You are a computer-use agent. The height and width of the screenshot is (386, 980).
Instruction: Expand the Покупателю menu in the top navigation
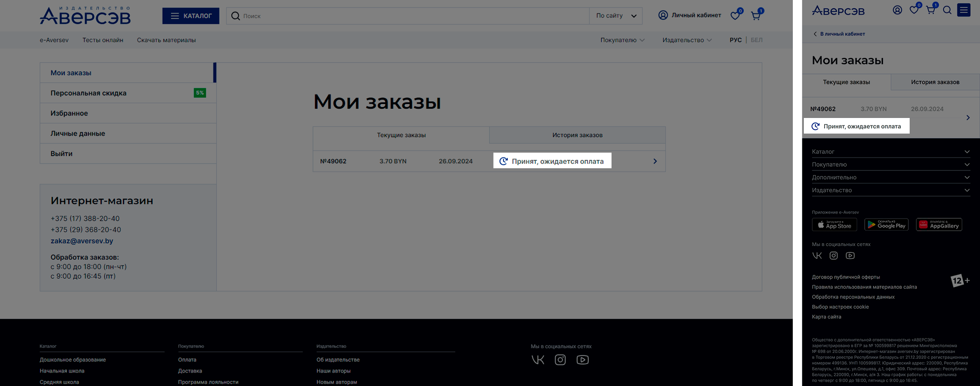point(622,40)
